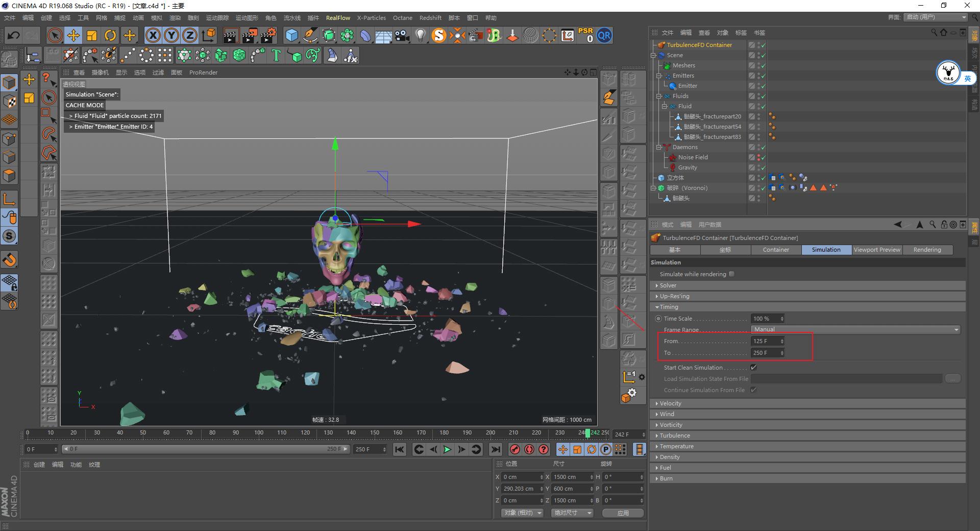This screenshot has height=531, width=980.
Task: Select the Z-axis lock icon in toolbar
Action: coord(189,35)
